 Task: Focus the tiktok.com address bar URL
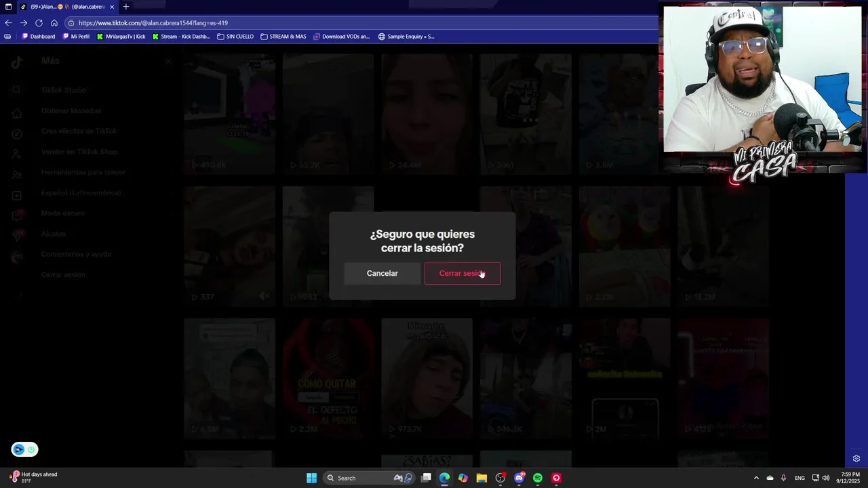point(153,22)
